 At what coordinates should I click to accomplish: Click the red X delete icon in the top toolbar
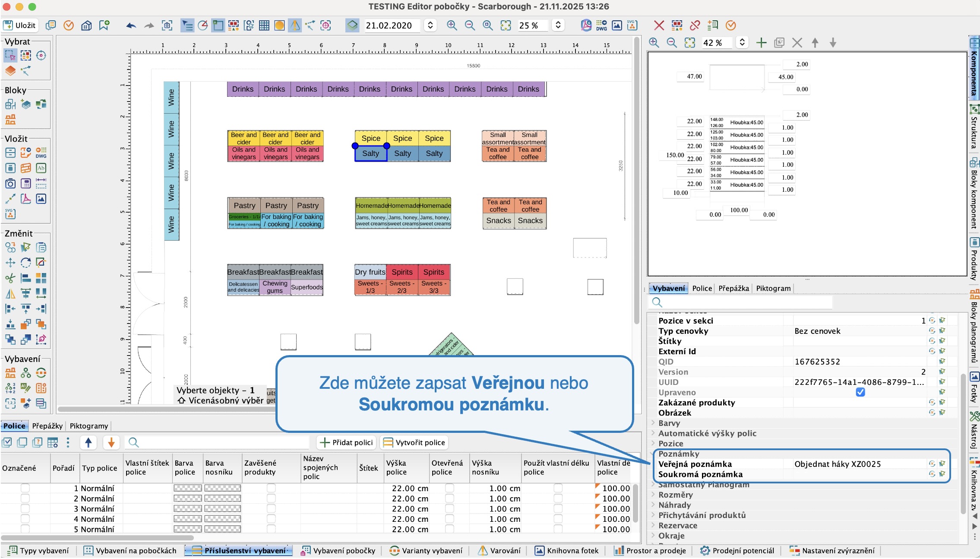[x=659, y=25]
